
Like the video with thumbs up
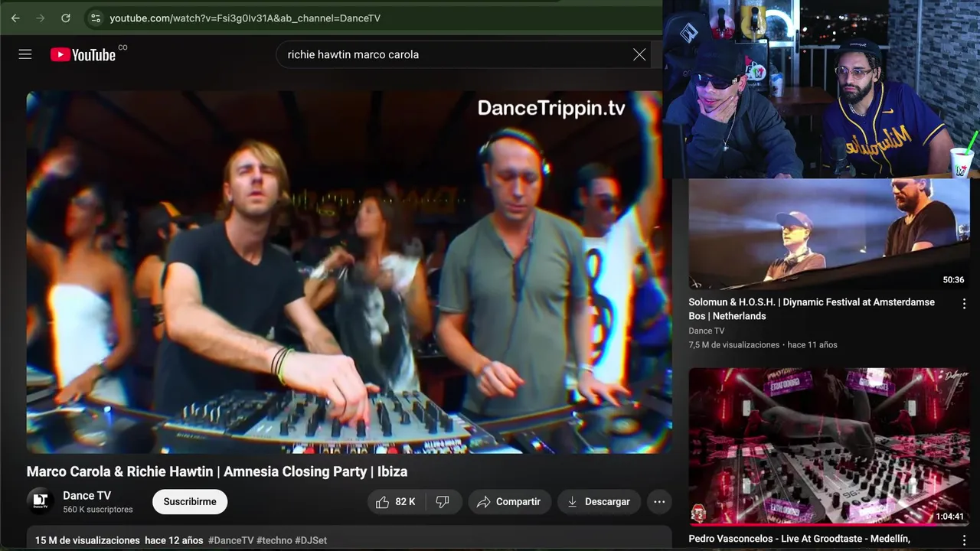396,501
